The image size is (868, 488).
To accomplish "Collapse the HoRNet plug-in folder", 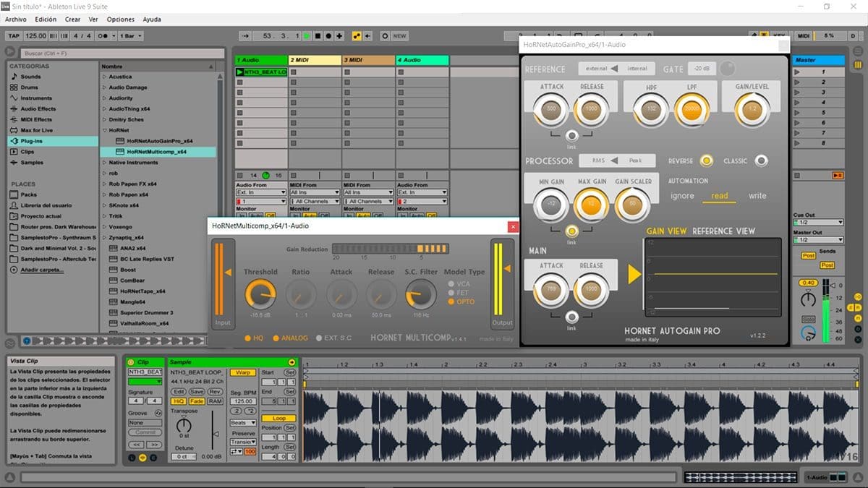I will pos(104,130).
